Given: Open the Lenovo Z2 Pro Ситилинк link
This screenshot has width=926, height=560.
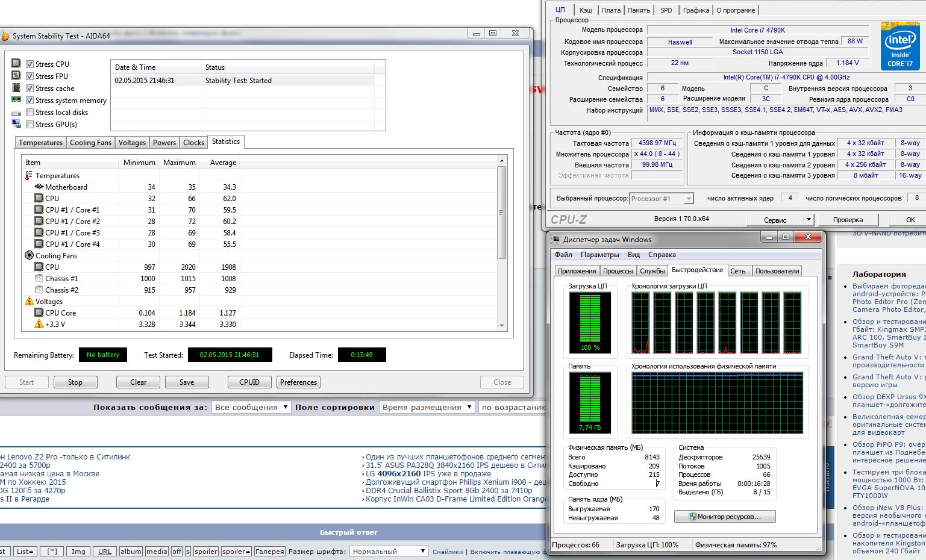Looking at the screenshot, I should point(65,456).
